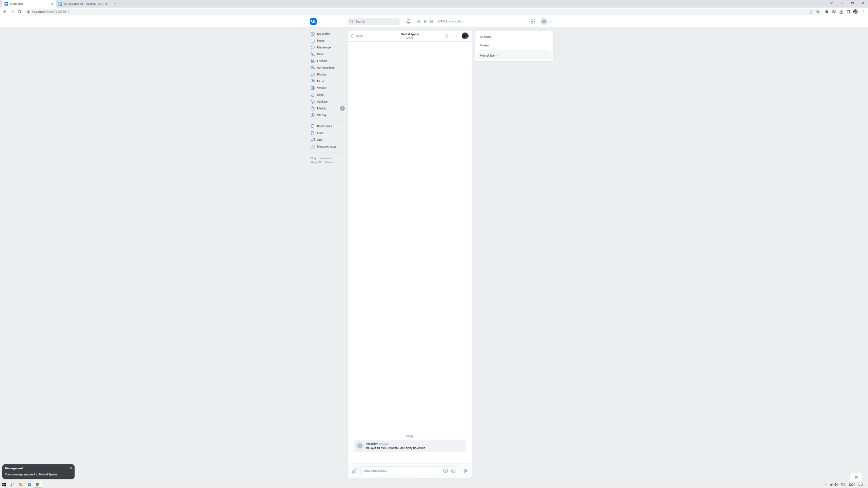This screenshot has height=488, width=868.
Task: Open the notifications bell icon
Action: (408, 21)
